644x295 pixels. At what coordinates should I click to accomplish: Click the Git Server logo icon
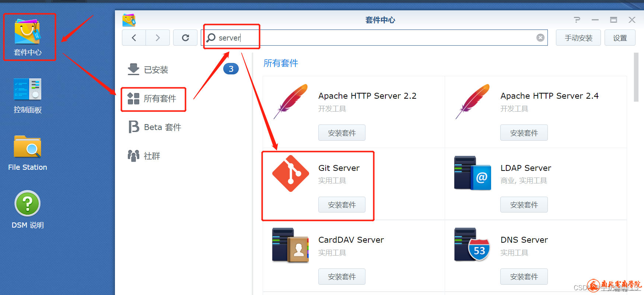point(291,173)
